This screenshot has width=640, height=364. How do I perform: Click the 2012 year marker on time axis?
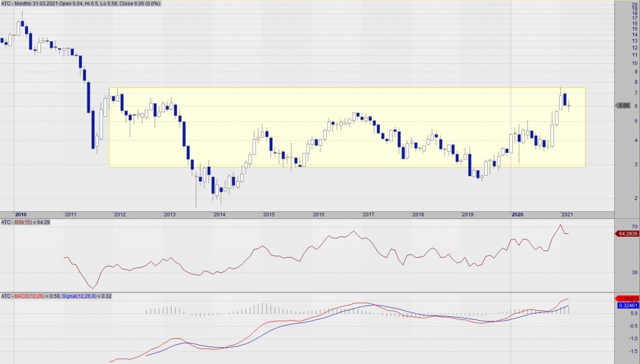[x=120, y=215]
